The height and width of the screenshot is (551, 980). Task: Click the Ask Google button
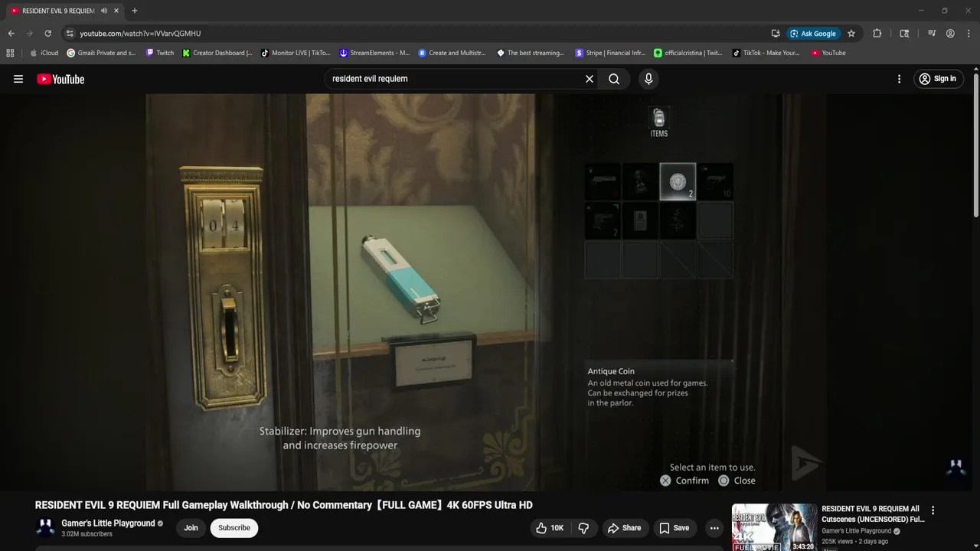[x=813, y=34]
